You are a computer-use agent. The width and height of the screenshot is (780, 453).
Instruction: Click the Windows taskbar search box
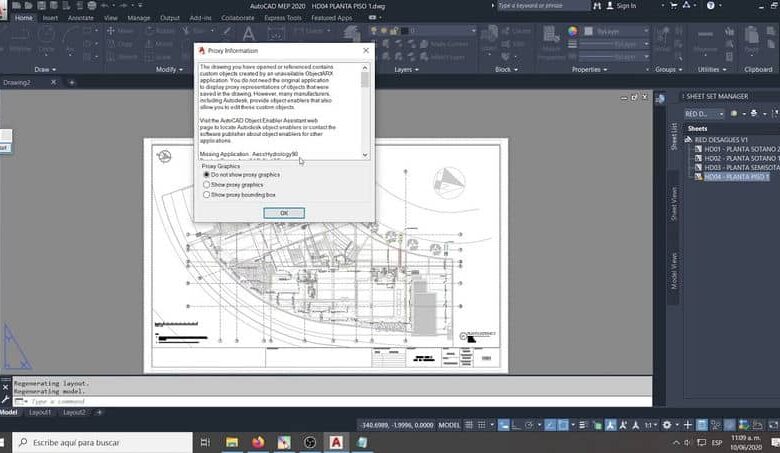coord(102,443)
